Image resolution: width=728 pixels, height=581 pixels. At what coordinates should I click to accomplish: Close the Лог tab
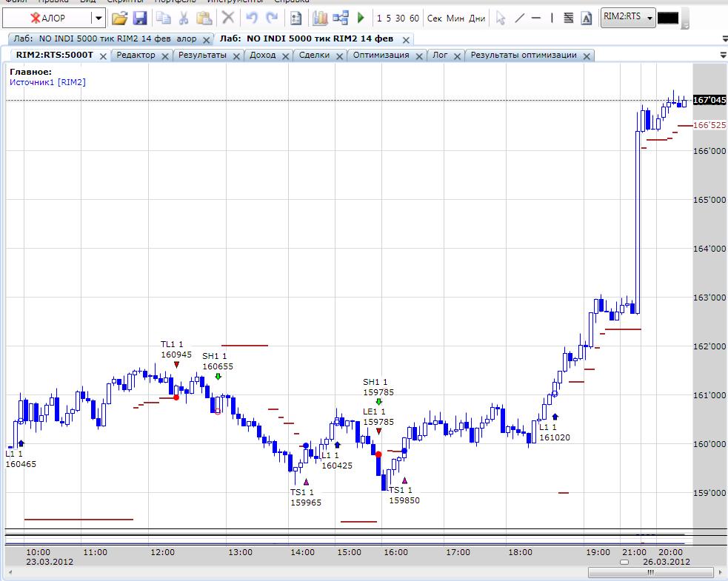(x=457, y=56)
